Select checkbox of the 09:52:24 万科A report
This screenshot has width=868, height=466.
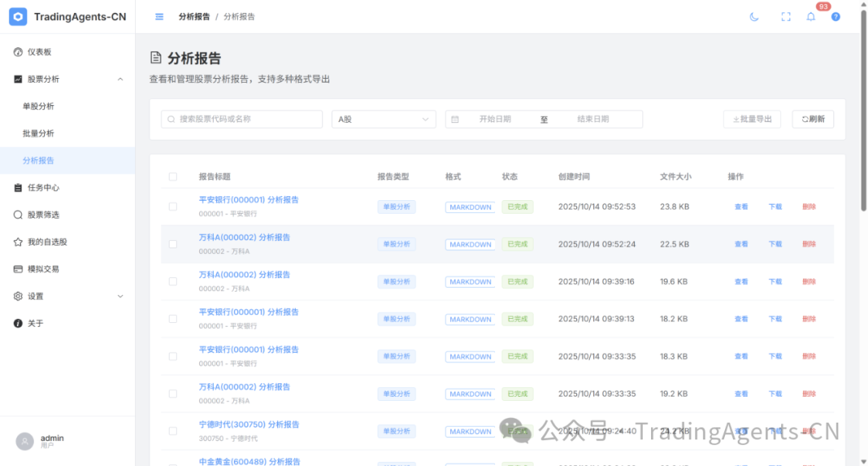tap(173, 244)
